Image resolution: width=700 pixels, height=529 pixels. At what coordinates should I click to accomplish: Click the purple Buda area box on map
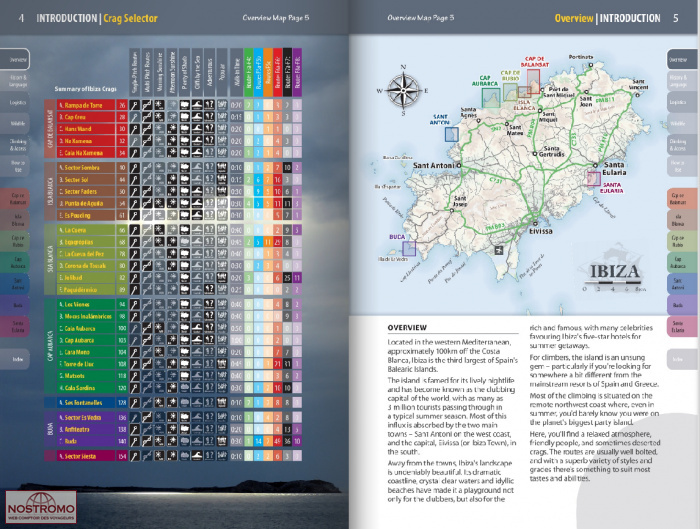point(409,249)
